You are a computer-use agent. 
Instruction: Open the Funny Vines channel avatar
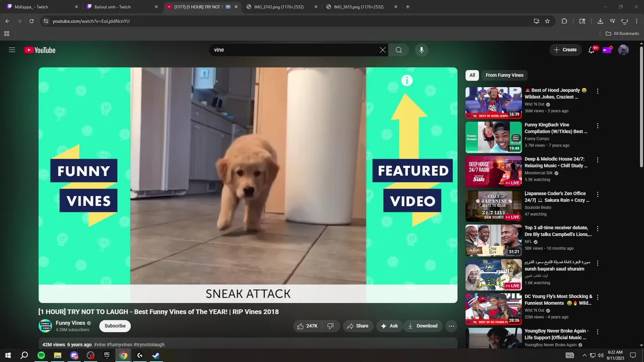(45, 326)
